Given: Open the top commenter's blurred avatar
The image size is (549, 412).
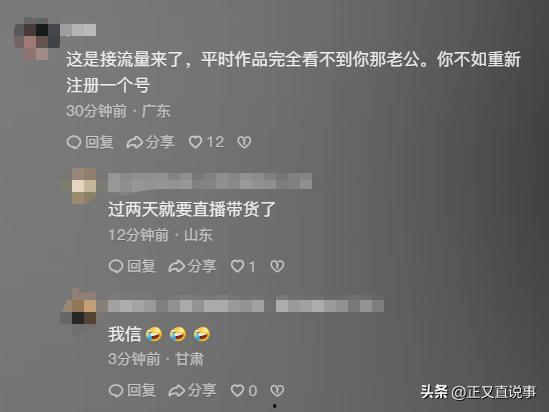Looking at the screenshot, I should point(36,38).
